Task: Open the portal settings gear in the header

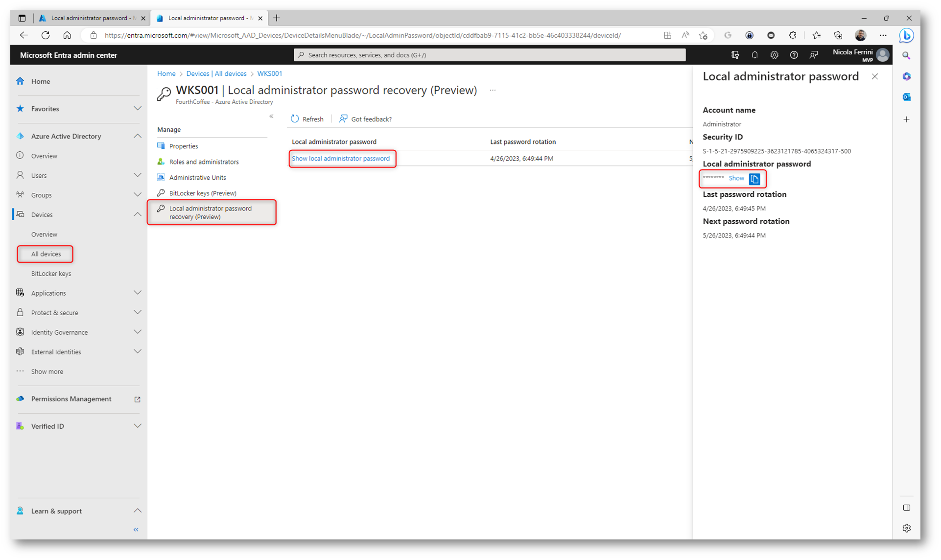Action: point(774,55)
